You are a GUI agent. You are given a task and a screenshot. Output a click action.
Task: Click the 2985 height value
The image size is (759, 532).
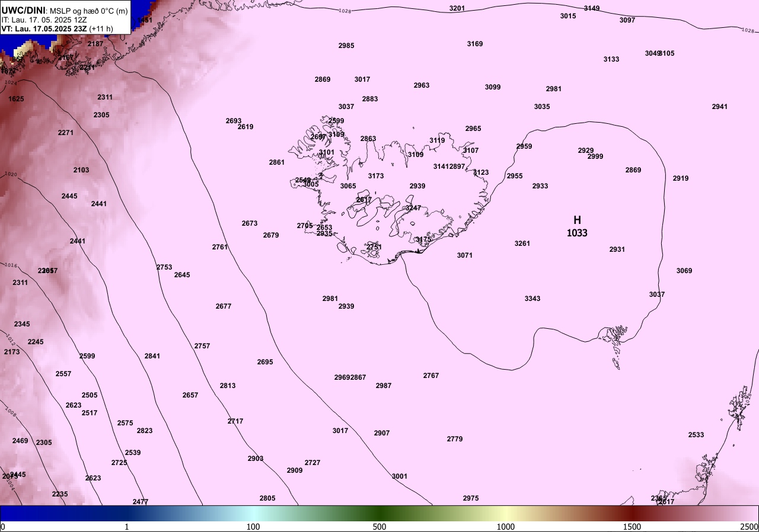coord(346,46)
